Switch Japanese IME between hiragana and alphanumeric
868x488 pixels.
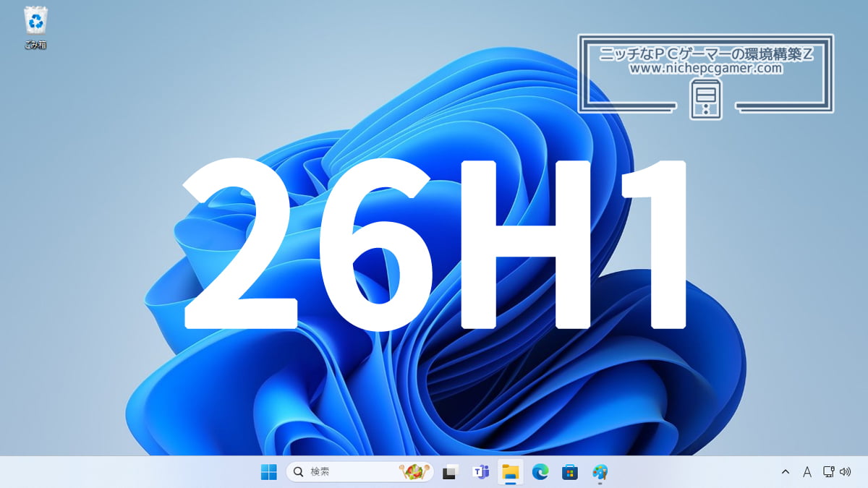pos(806,471)
